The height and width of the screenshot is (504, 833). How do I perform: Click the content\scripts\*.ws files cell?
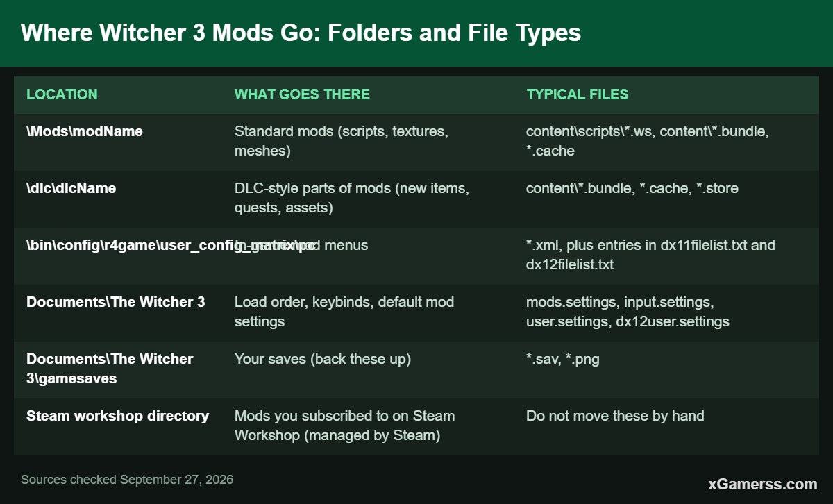click(x=647, y=141)
